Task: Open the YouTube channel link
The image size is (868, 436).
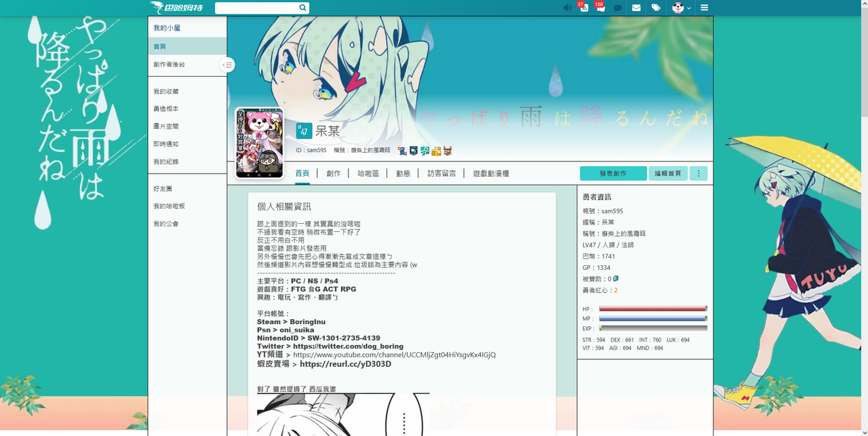Action: (x=394, y=355)
